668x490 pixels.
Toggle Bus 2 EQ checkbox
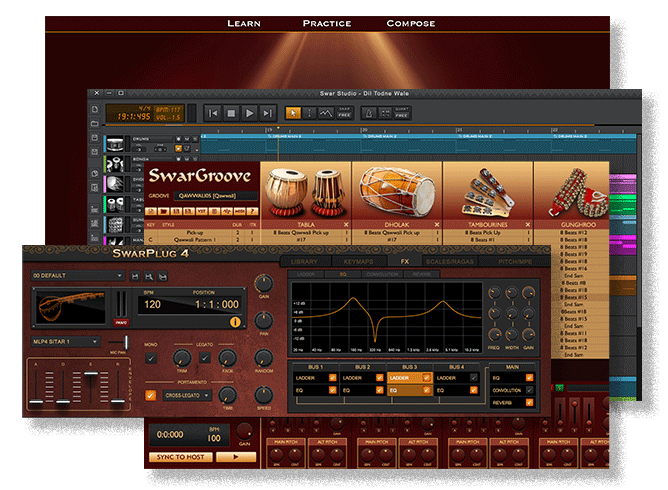click(x=379, y=390)
